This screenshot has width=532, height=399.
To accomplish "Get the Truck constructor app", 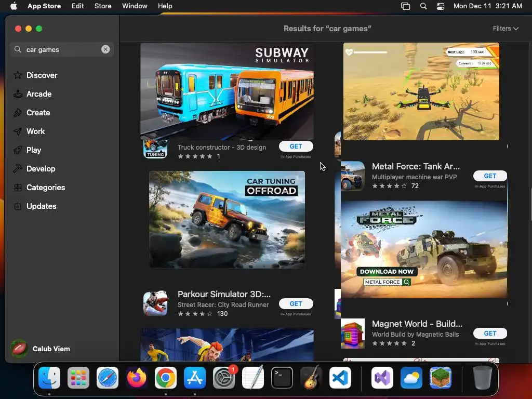I will 296,146.
